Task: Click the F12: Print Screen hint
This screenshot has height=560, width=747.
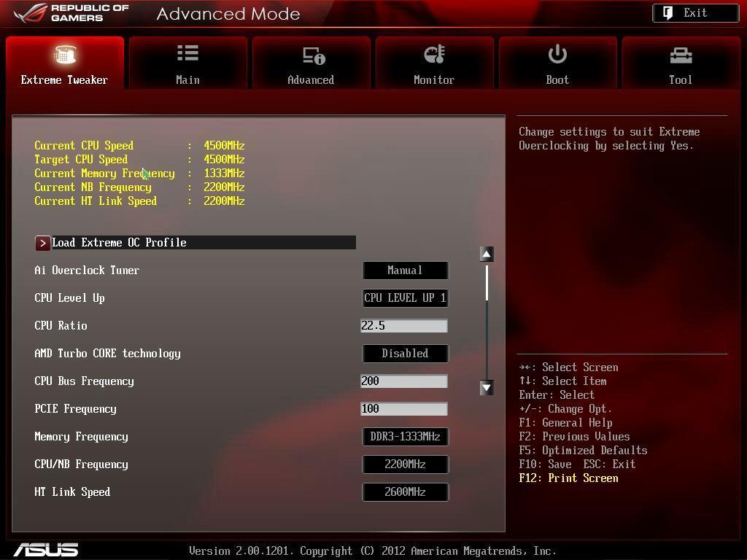Action: [568, 478]
